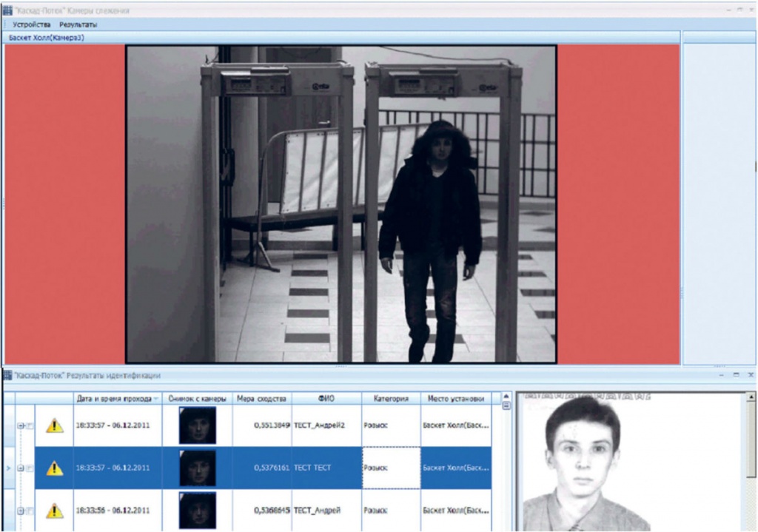Tick the checkbox in selected ТЕСТ ТЕСТ row
Screen dimensions: 758x532
coord(30,468)
